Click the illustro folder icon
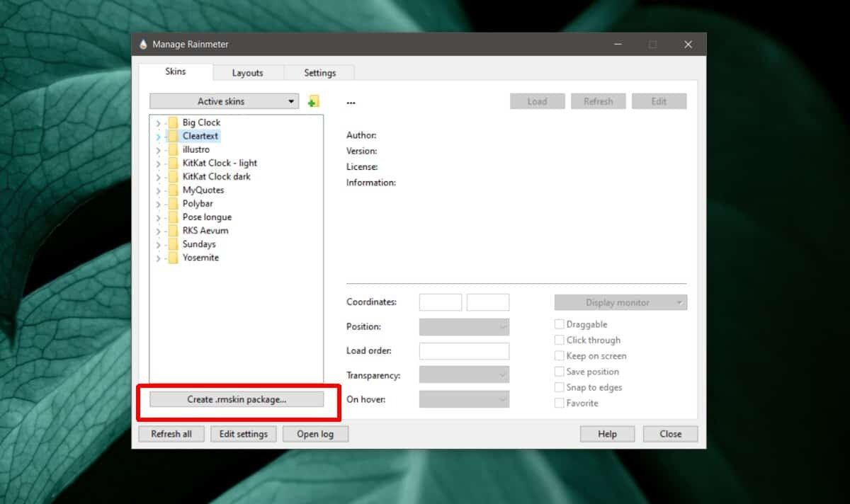This screenshot has height=504, width=850. (173, 149)
